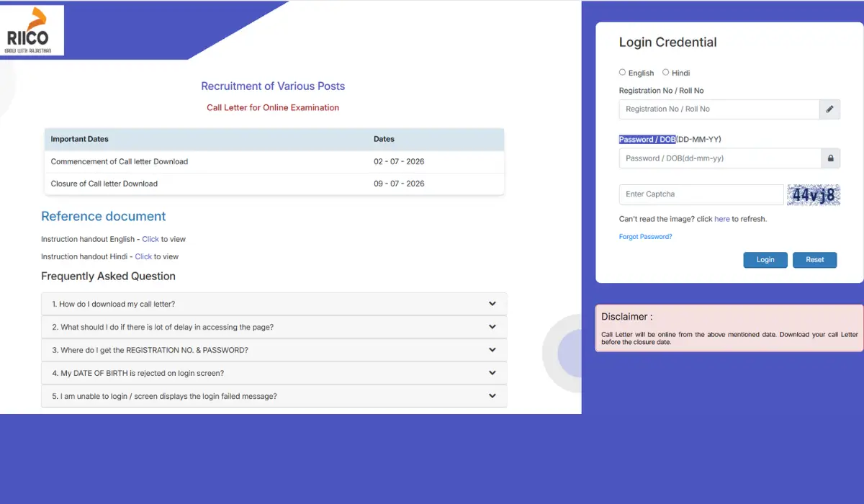The image size is (864, 504).
Task: Click 'here' to refresh the captcha
Action: (722, 219)
